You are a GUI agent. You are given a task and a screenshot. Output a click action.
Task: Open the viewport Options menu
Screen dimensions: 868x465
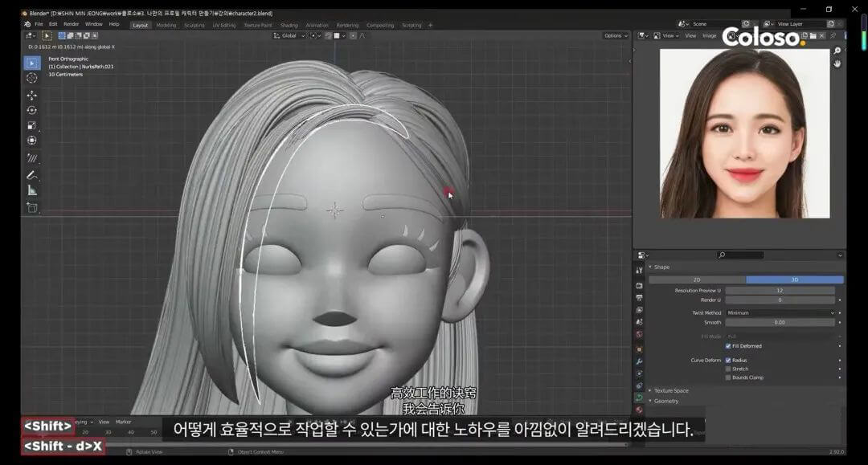[x=615, y=35]
